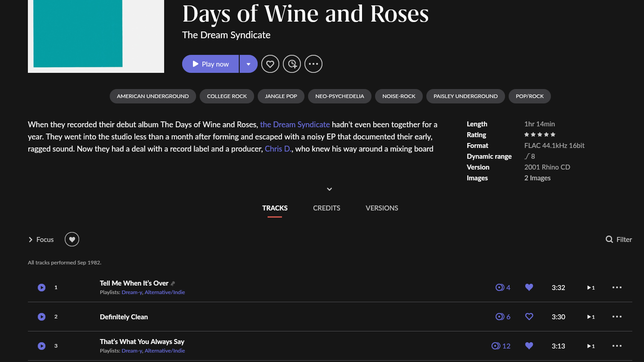Click the Play now button

[210, 64]
